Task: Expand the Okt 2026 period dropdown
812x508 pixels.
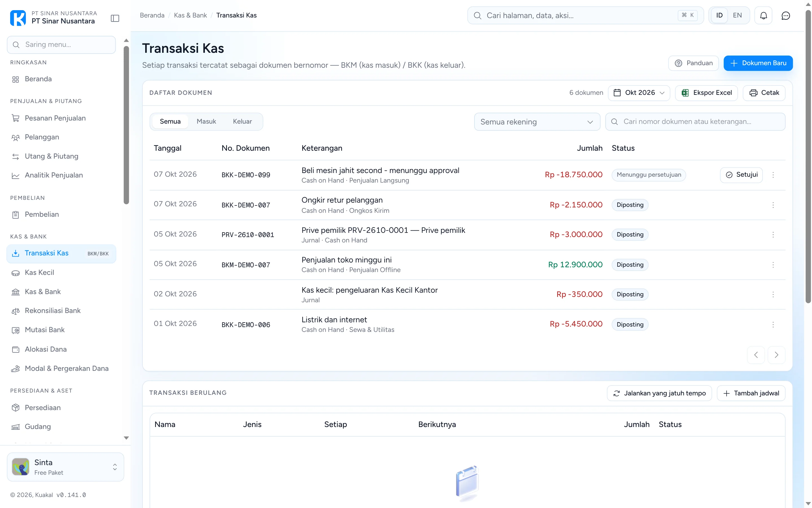Action: pos(639,93)
